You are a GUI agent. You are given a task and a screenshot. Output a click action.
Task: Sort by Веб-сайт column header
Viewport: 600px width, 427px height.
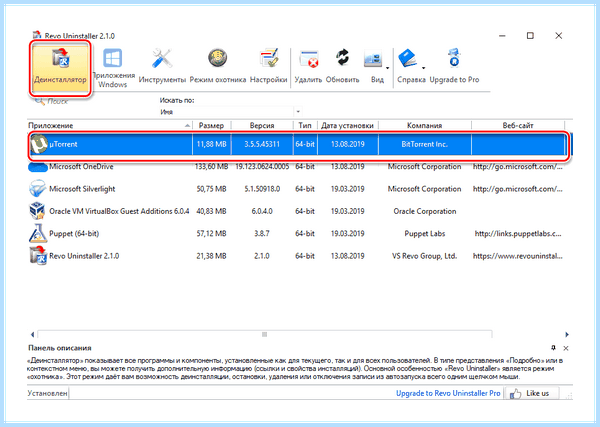point(518,125)
